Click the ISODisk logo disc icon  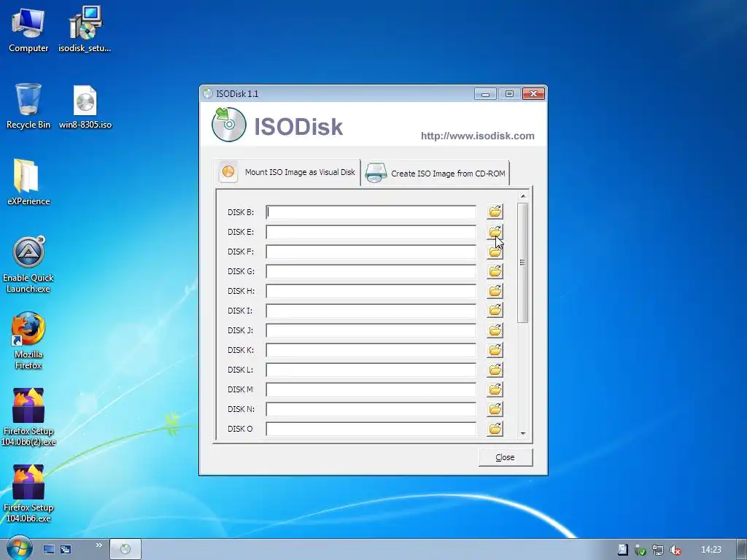point(228,125)
